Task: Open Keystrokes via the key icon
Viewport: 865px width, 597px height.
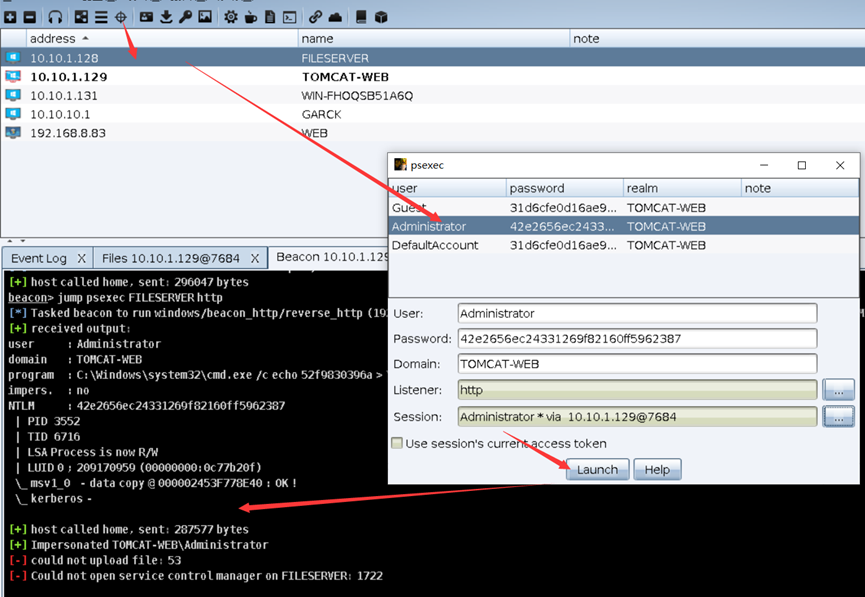Action: (x=185, y=17)
